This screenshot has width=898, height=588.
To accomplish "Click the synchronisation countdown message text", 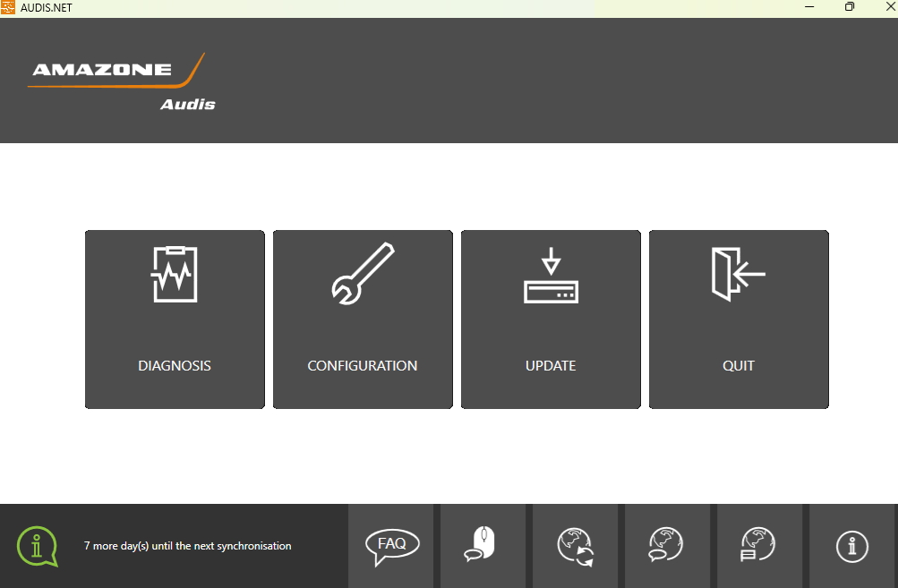I will 187,546.
